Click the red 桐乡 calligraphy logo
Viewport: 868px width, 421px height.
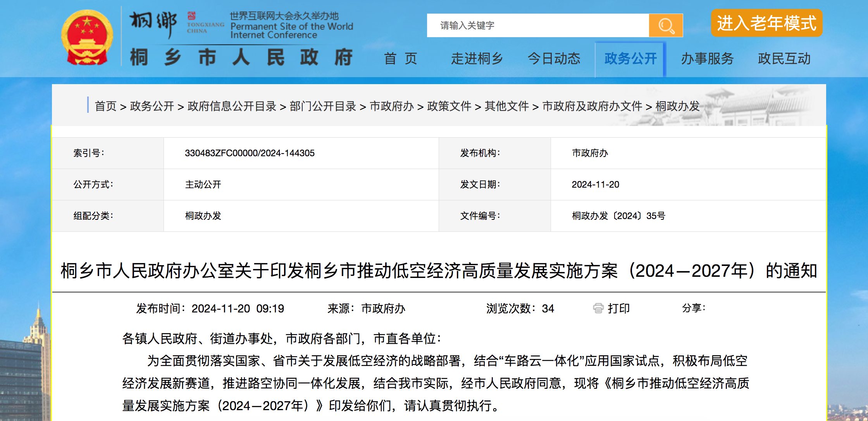coord(151,21)
